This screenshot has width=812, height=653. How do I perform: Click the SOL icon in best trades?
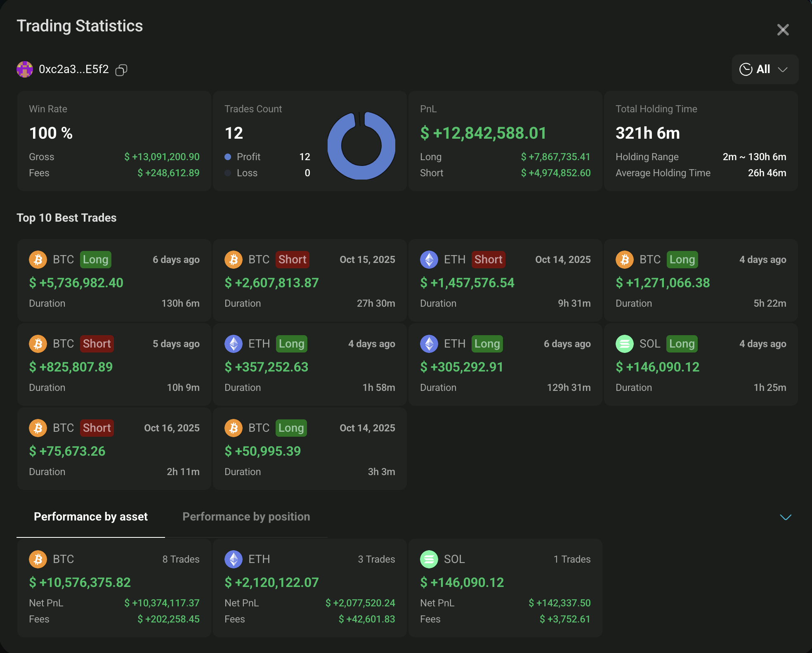624,344
